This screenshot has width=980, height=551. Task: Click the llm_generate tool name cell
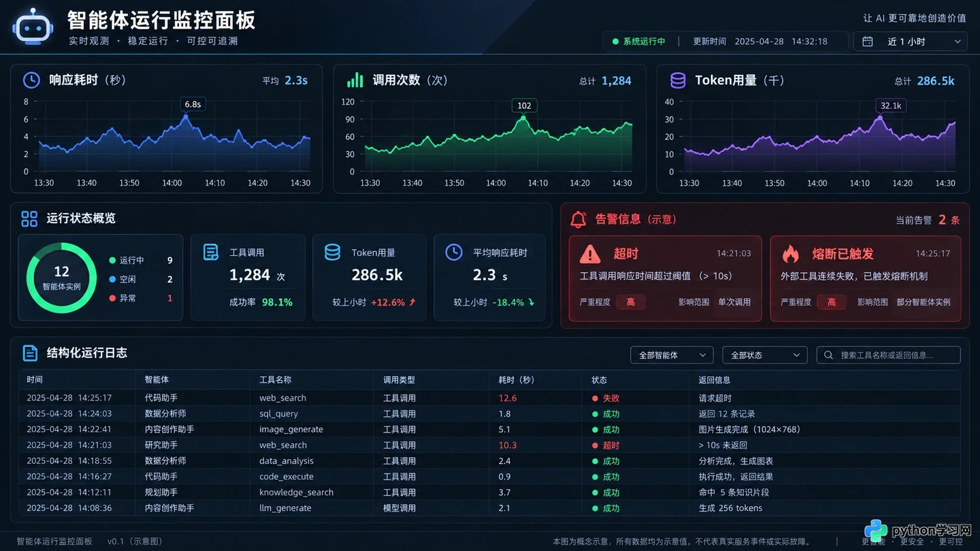coord(285,508)
